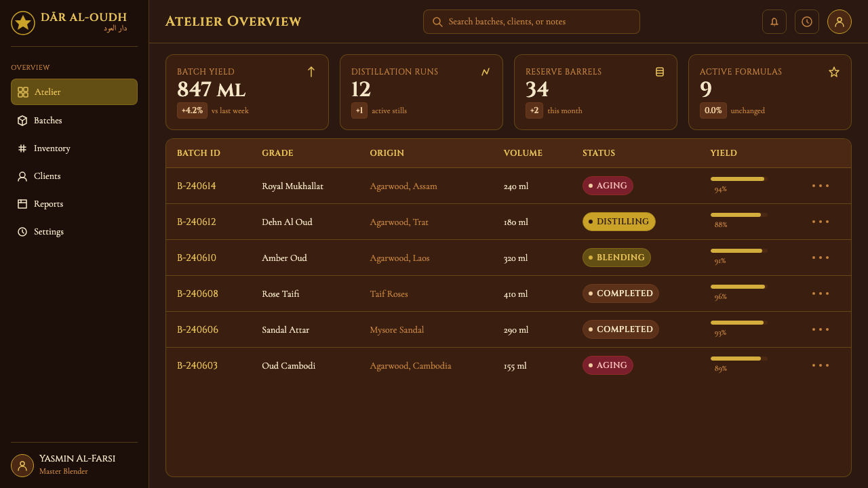Click the 94% yield progress bar
This screenshot has height=488, width=868.
(739, 179)
